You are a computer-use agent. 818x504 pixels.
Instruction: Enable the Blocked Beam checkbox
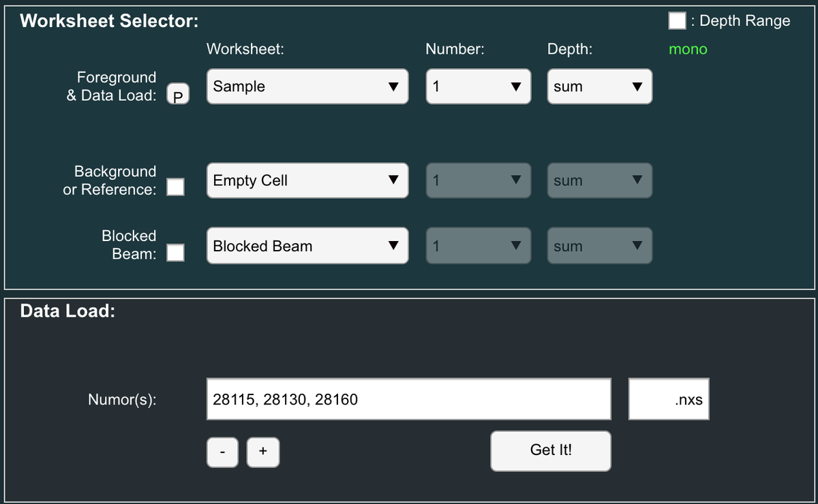tap(176, 252)
